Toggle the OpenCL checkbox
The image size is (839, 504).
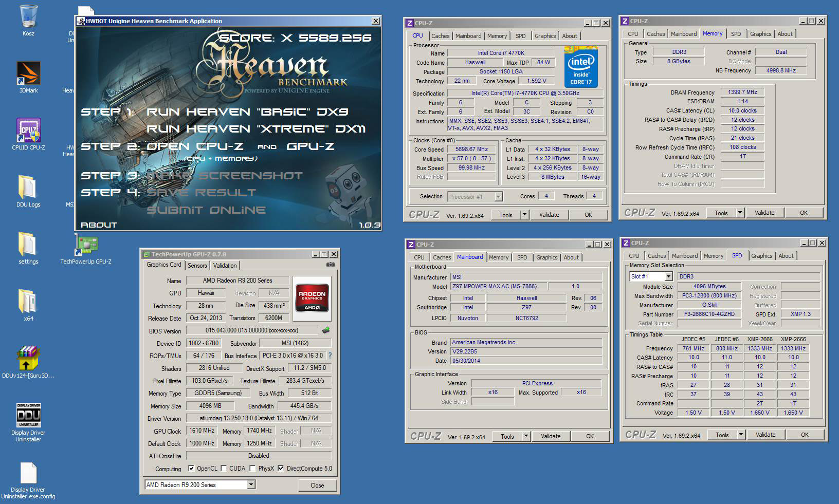point(191,468)
